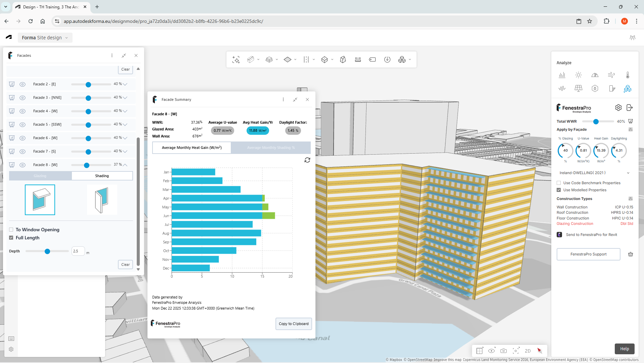This screenshot has width=644, height=363.
Task: Uncheck Use Modelled Properties
Action: tap(559, 190)
